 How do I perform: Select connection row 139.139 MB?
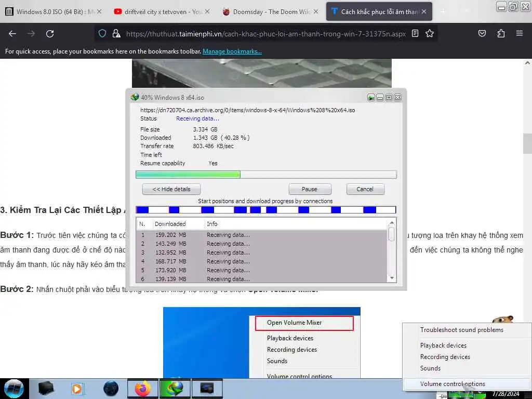tap(261, 279)
